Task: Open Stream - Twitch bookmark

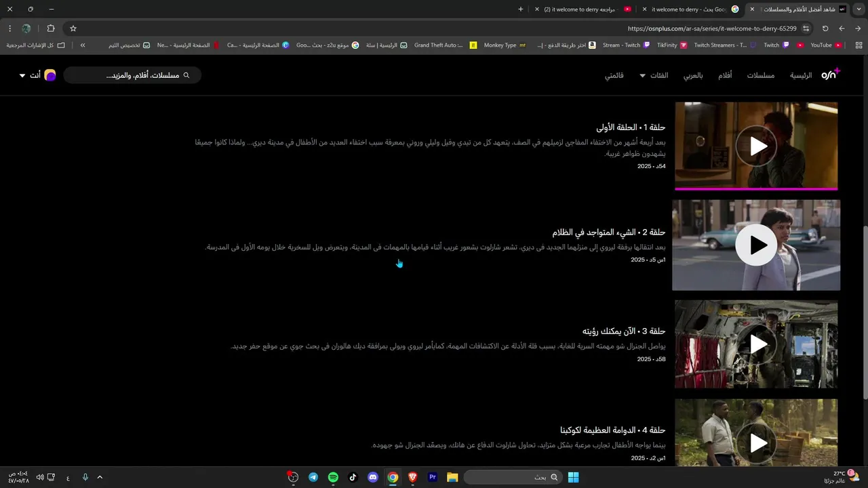Action: coord(626,45)
